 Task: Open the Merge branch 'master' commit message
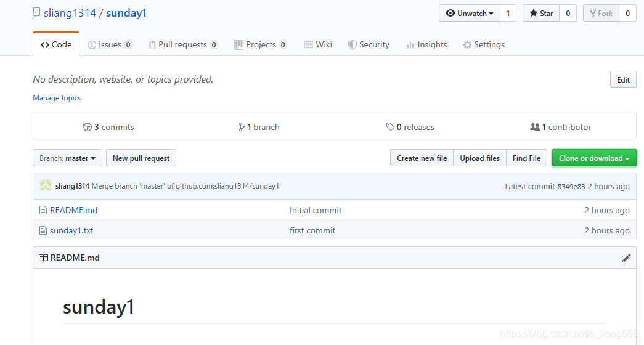click(185, 186)
